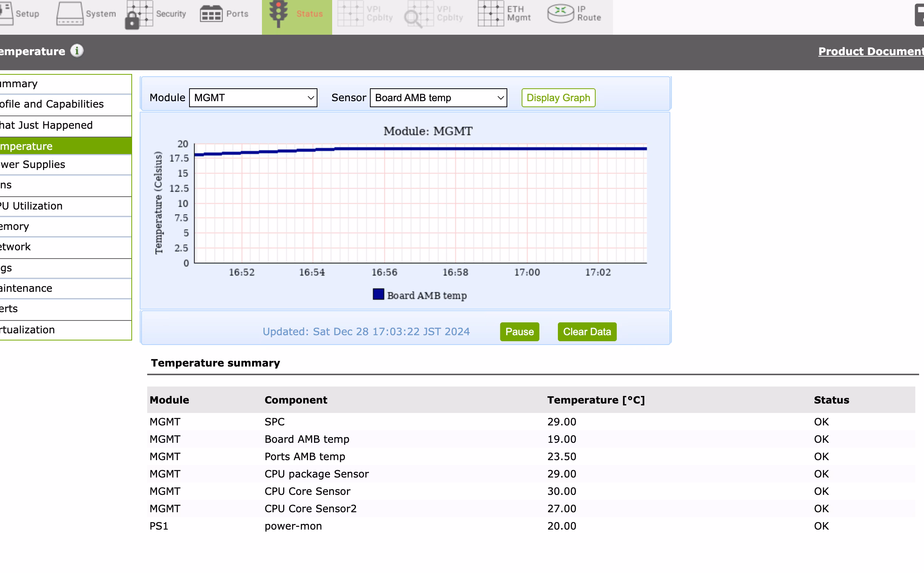This screenshot has width=924, height=573.
Task: Click the Module: MGMT graph title
Action: [428, 131]
